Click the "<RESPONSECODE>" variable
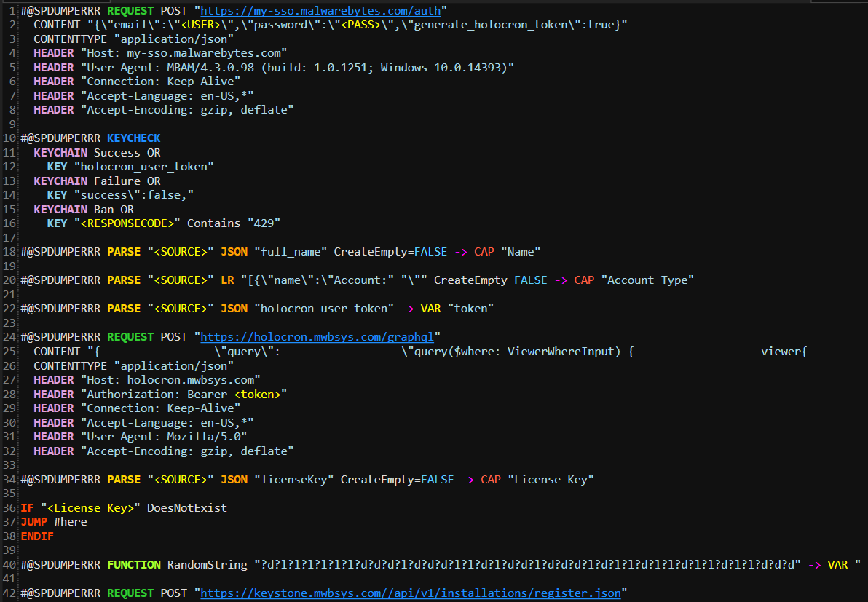The image size is (868, 602). click(x=127, y=223)
